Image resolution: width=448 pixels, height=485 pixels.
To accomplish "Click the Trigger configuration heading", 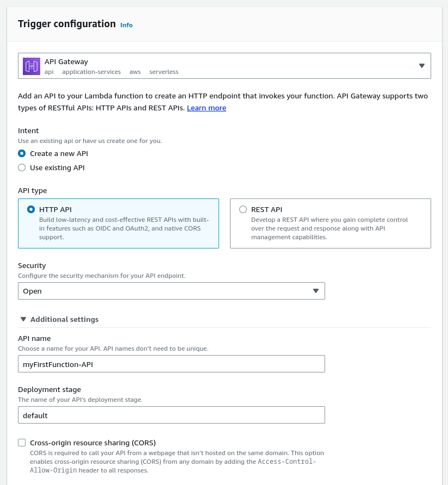I will pos(67,24).
